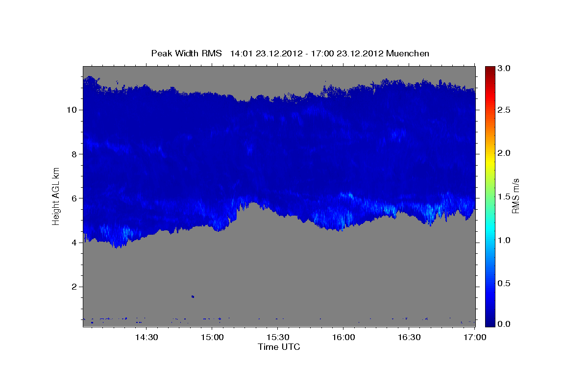Click the height tick label 8

pos(75,154)
